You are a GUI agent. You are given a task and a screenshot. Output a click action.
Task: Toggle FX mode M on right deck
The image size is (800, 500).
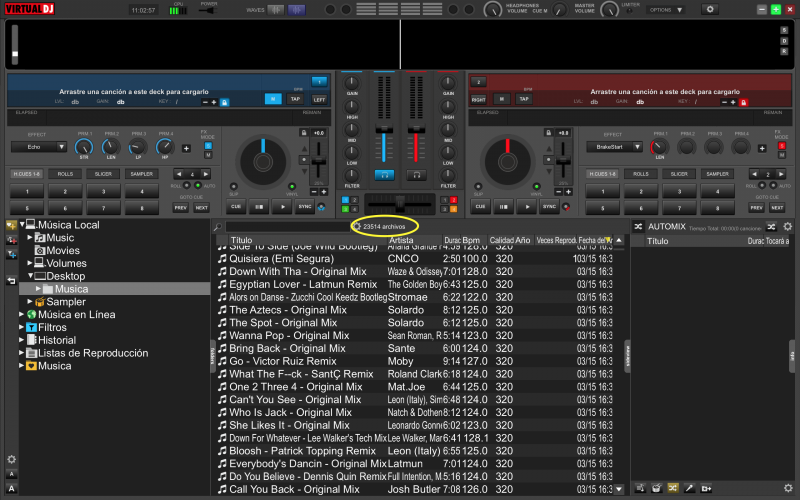tap(782, 155)
